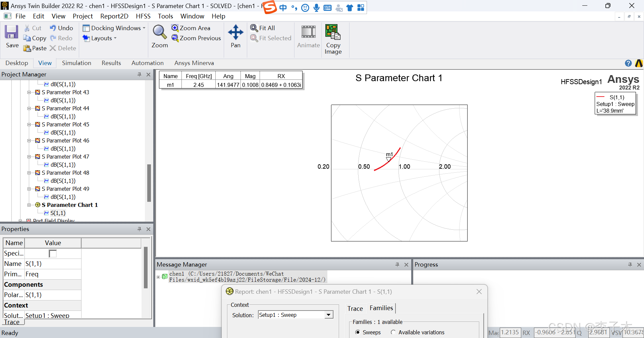Click the m1 marker on Smith chart

tap(389, 159)
